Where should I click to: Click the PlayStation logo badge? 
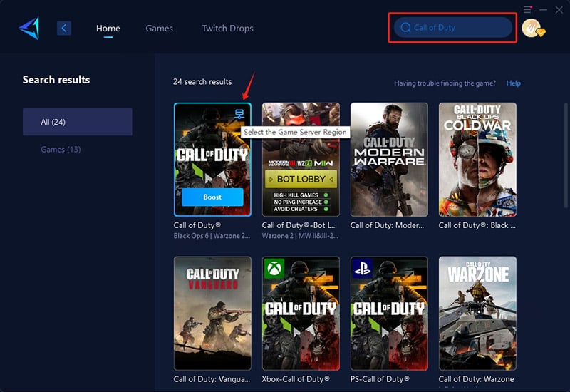[362, 269]
